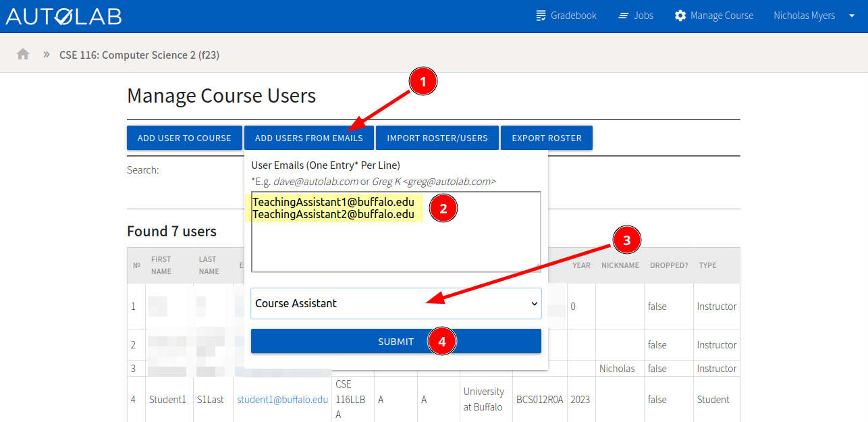This screenshot has width=868, height=422.
Task: Expand the Nicholas Myers account dropdown arrow
Action: pos(851,16)
